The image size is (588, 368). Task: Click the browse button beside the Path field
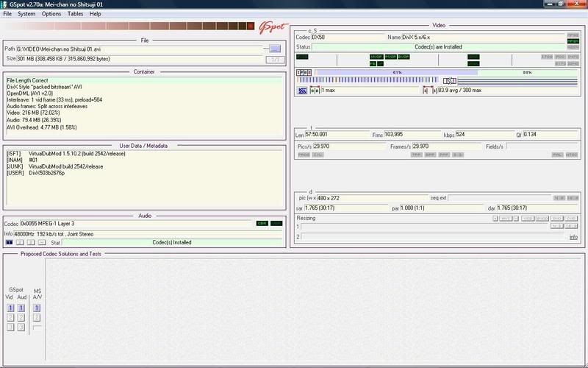click(275, 49)
